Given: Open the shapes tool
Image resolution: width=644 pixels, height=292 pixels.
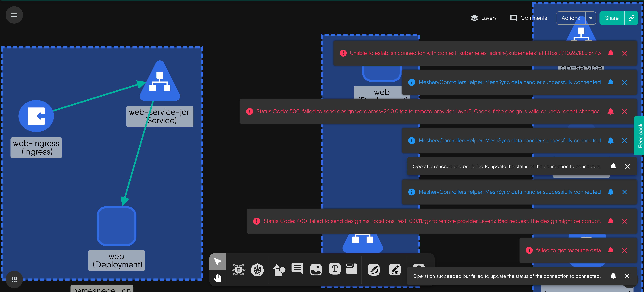Looking at the screenshot, I should pos(279,270).
